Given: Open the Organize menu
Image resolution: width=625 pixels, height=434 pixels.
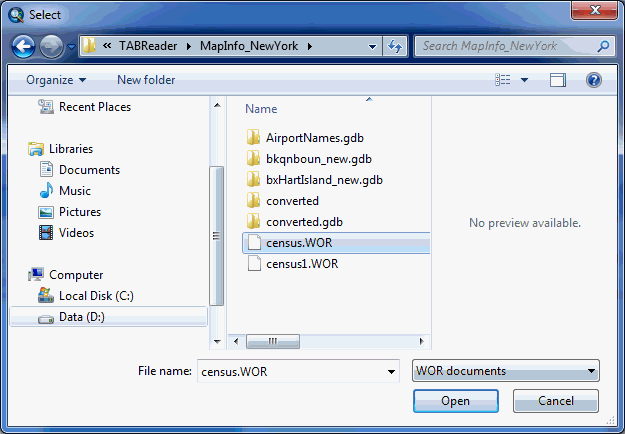Looking at the screenshot, I should 56,80.
